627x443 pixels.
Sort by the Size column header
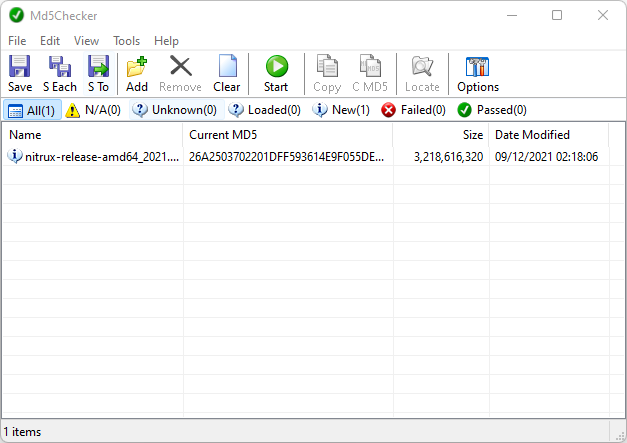441,135
